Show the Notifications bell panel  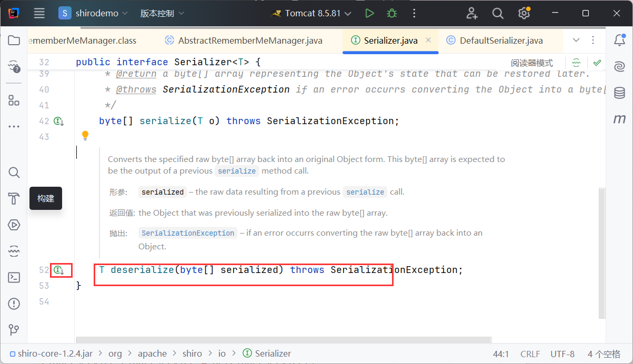[x=619, y=41]
